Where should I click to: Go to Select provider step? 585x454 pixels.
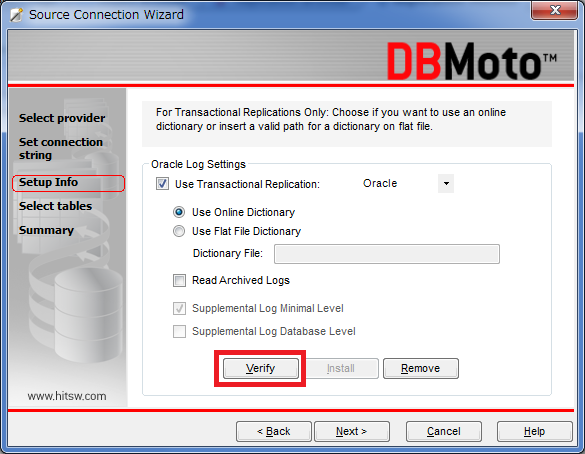62,118
